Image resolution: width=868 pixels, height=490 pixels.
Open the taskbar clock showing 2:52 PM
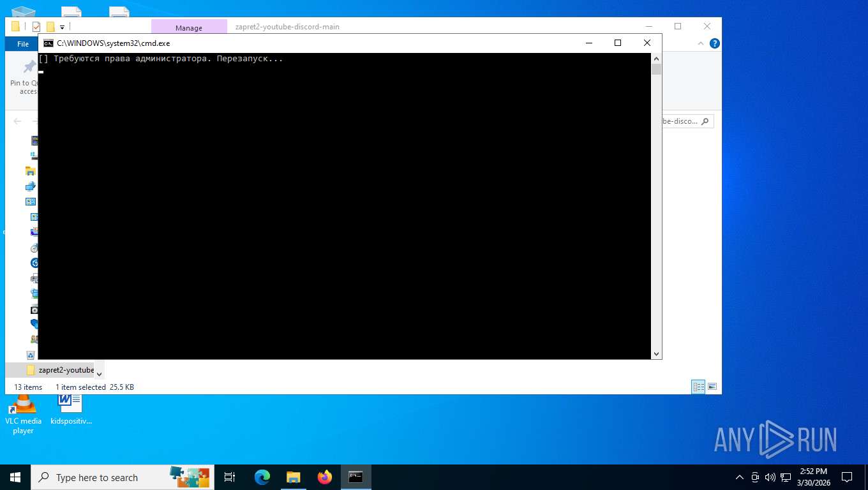812,477
